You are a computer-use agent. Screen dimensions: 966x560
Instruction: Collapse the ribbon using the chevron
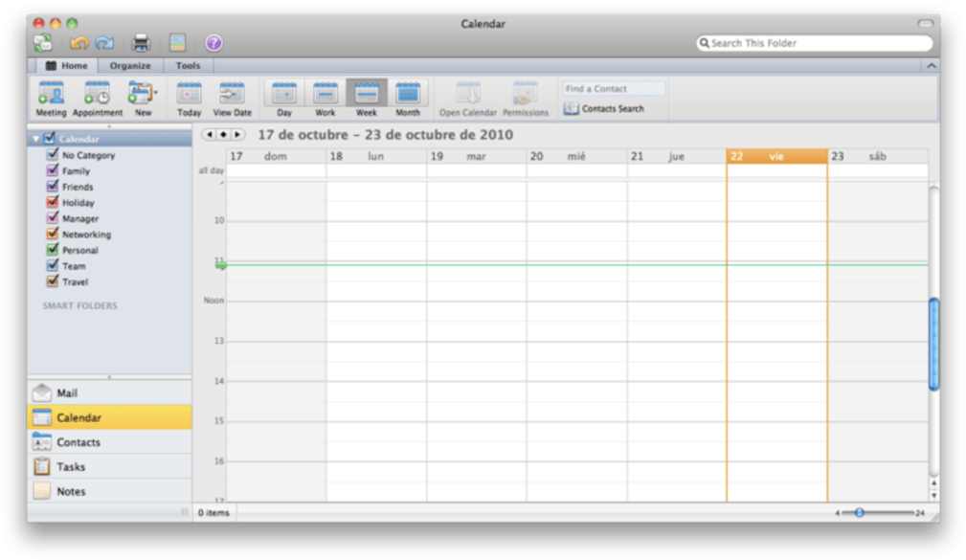point(931,66)
